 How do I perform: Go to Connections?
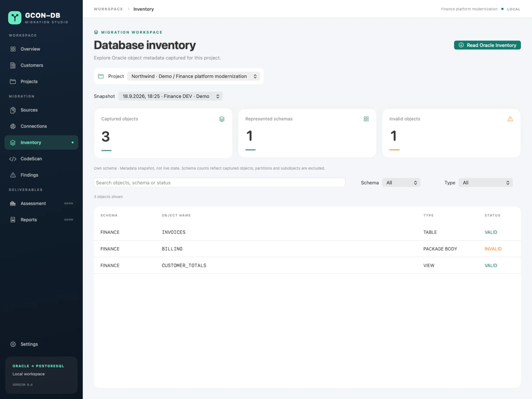point(41,126)
